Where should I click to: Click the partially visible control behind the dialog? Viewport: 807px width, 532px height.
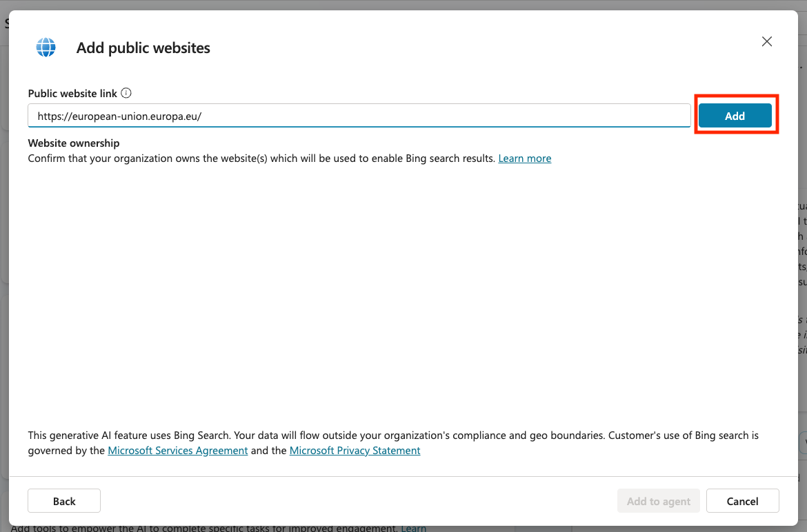coord(8,23)
